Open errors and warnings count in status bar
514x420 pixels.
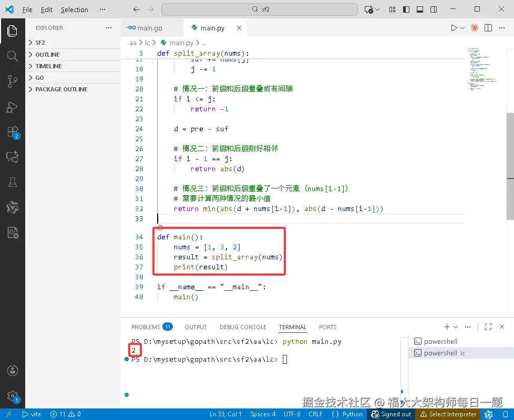point(66,414)
